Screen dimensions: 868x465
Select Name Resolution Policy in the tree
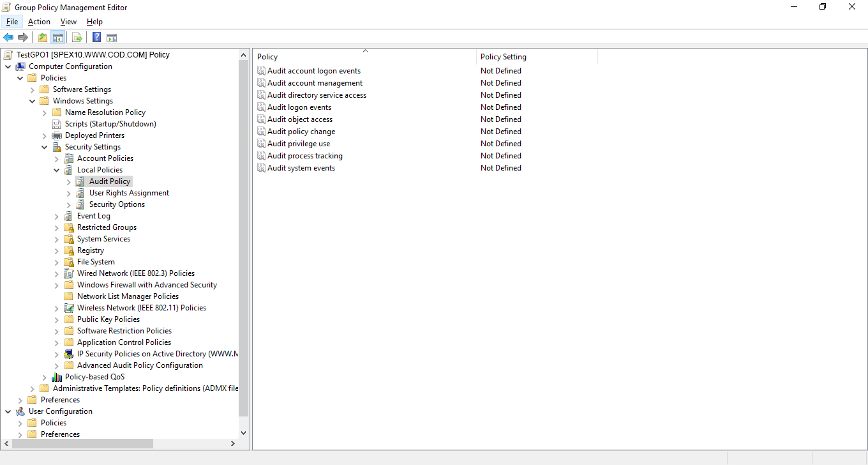point(105,112)
